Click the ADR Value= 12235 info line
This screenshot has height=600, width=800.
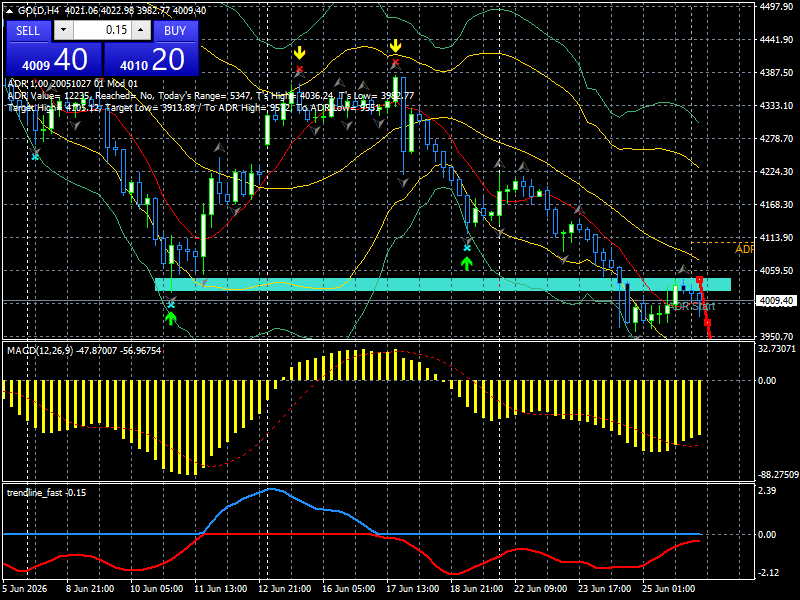pyautogui.click(x=211, y=96)
